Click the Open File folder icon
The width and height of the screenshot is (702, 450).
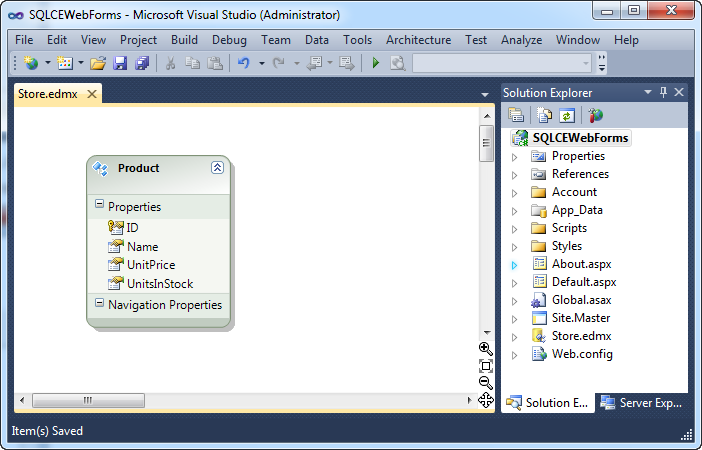(x=98, y=63)
